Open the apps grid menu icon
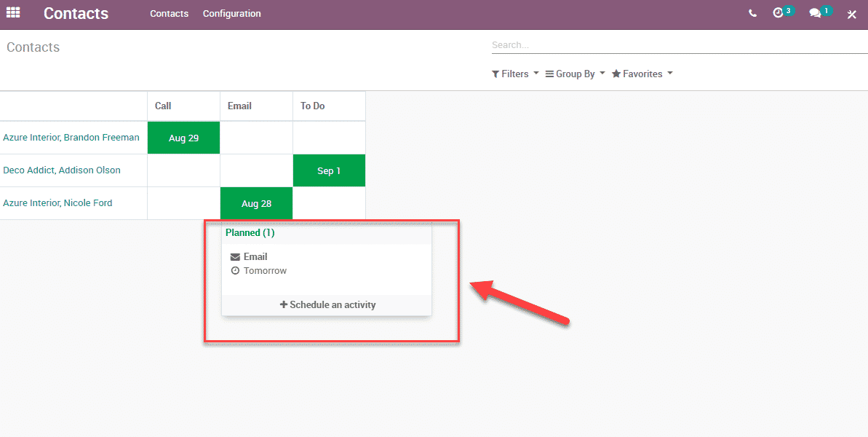Image resolution: width=868 pixels, height=437 pixels. click(x=13, y=13)
